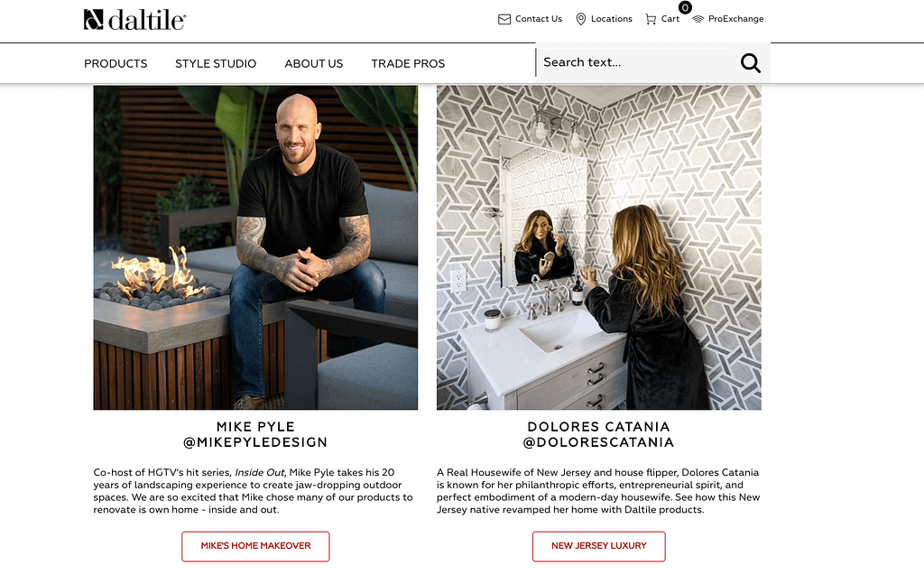The image size is (924, 584).
Task: Click the Mike's Home Makeover button
Action: click(x=255, y=546)
